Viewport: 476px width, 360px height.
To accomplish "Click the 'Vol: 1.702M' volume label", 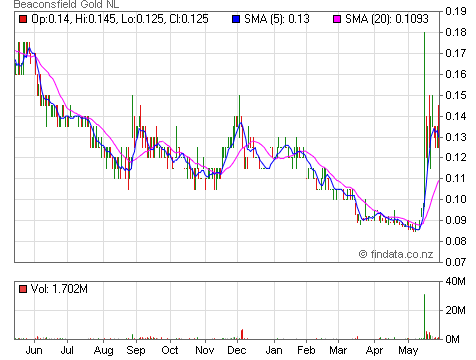I will [x=59, y=289].
